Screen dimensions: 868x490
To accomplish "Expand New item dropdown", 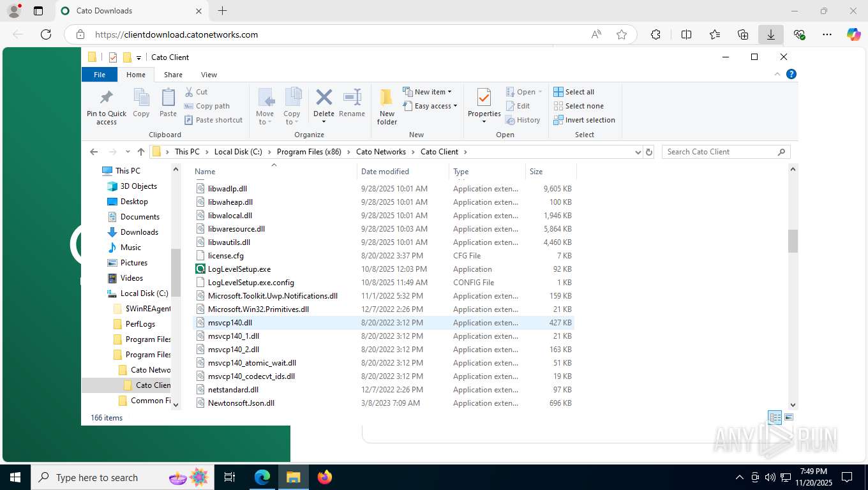I will (427, 92).
